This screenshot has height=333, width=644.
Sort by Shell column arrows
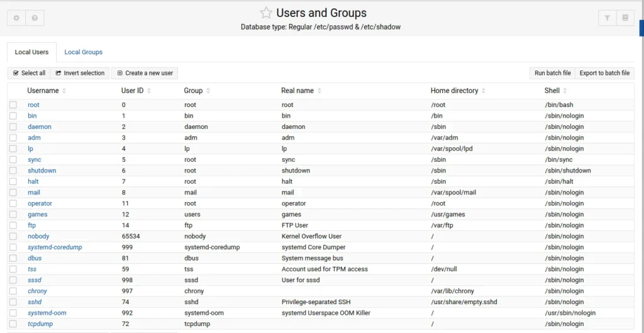(x=565, y=91)
